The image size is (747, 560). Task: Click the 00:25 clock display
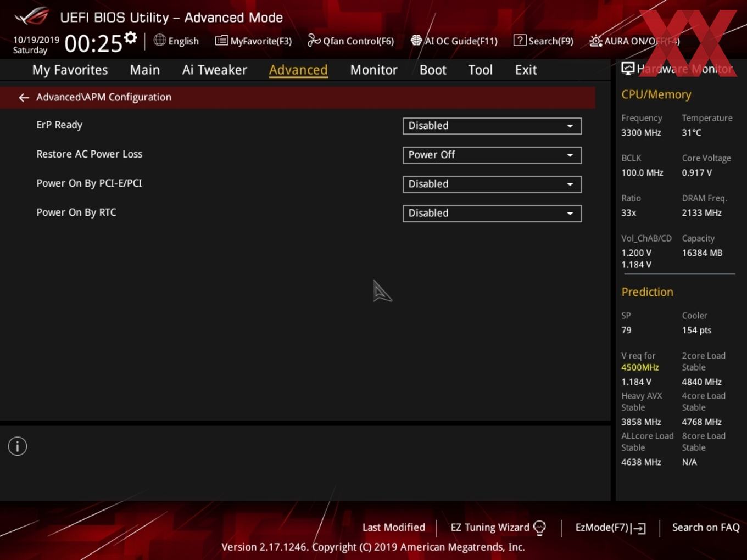tap(93, 43)
